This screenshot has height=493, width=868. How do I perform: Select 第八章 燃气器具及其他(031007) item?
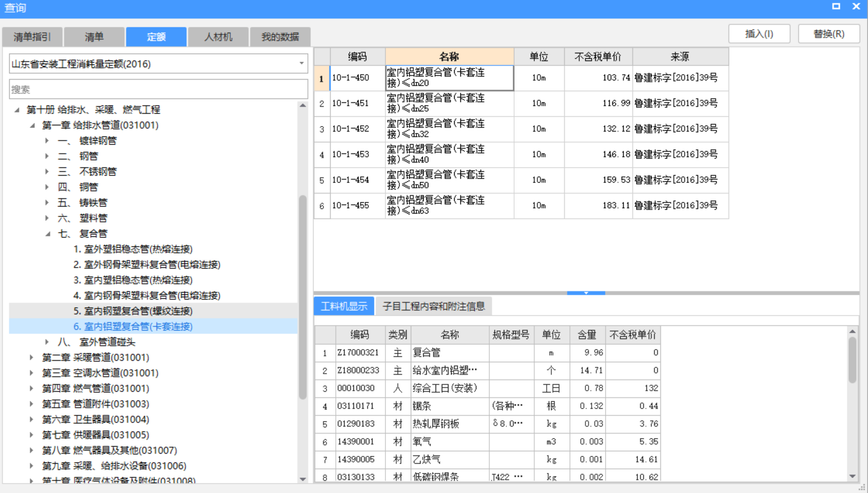click(x=110, y=450)
